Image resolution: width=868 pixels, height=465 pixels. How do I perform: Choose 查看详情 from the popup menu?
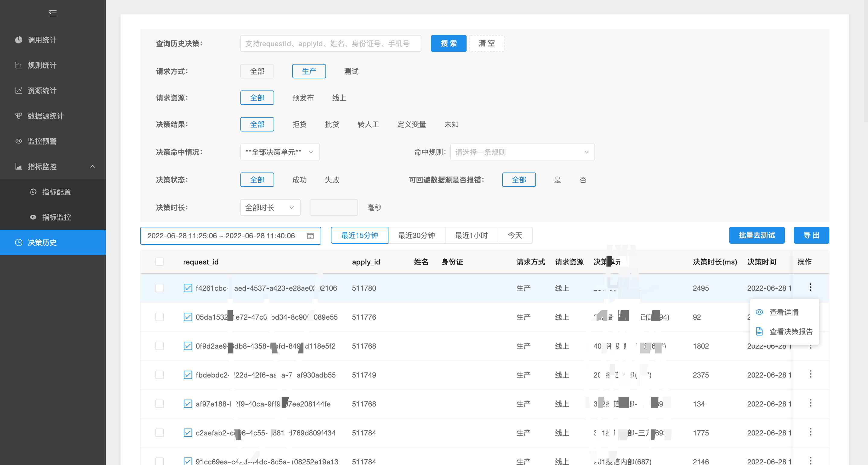point(784,312)
